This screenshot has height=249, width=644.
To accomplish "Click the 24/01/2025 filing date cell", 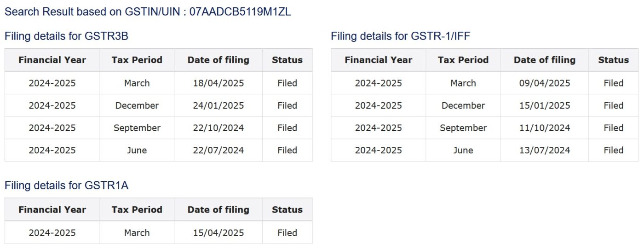I will (x=218, y=105).
